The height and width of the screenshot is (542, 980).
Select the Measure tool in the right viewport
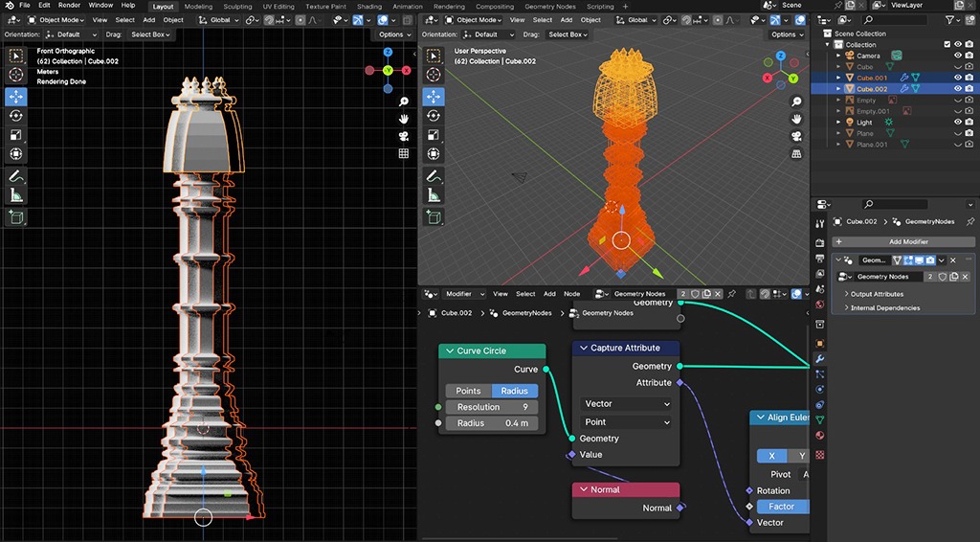click(434, 196)
